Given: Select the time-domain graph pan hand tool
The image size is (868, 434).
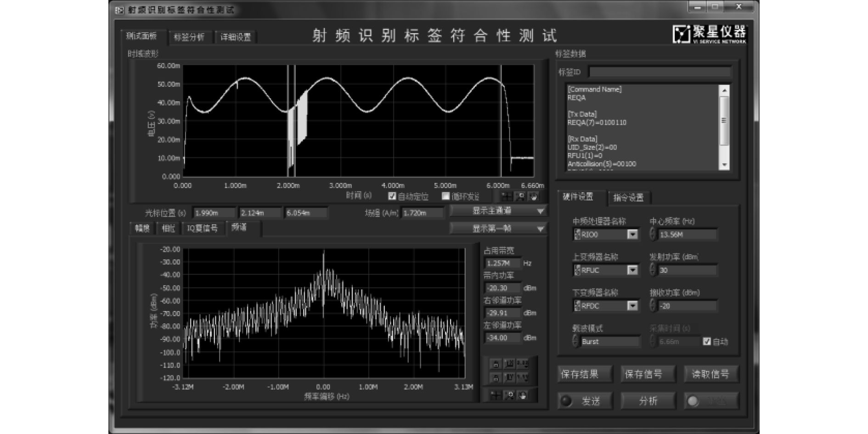Looking at the screenshot, I should tap(533, 197).
